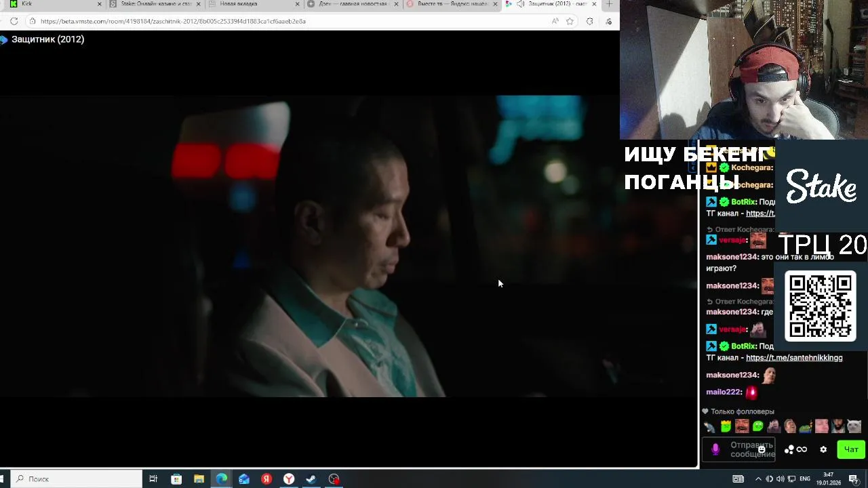
Task: Insert the laughing mustache man emote
Action: click(742, 426)
